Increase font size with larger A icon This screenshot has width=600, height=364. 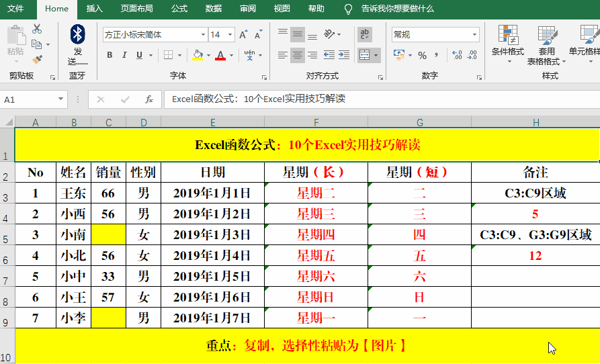[x=243, y=34]
